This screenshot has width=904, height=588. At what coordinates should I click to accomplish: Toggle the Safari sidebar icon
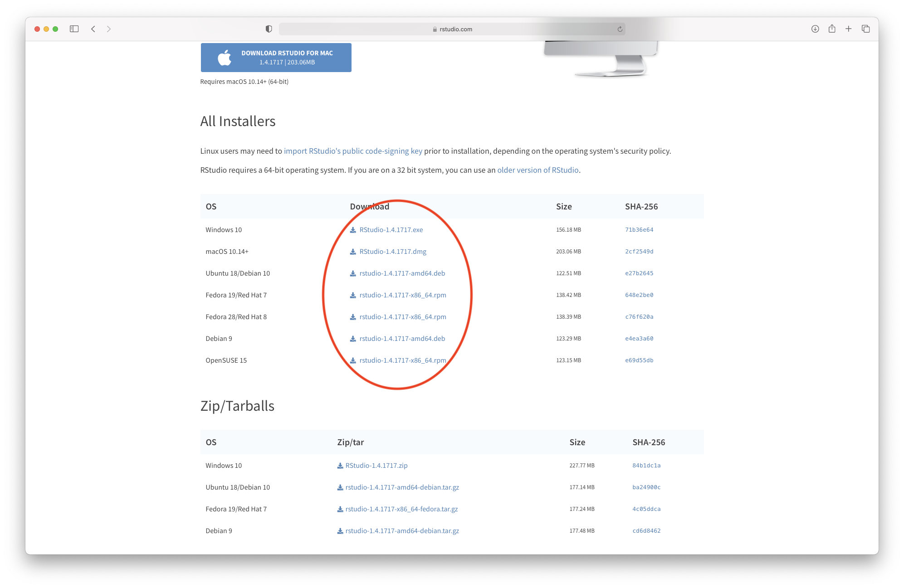point(74,29)
